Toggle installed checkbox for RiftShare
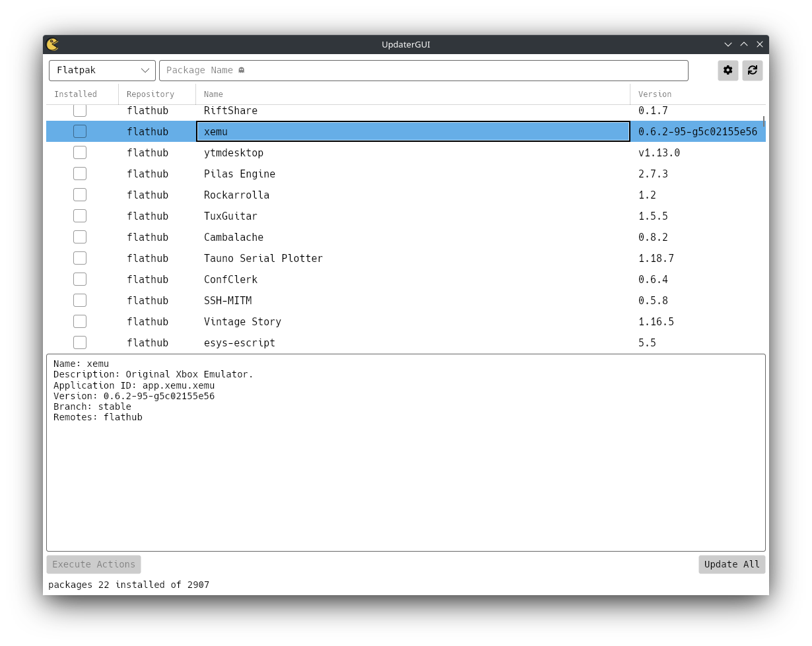The width and height of the screenshot is (812, 646). [x=80, y=110]
